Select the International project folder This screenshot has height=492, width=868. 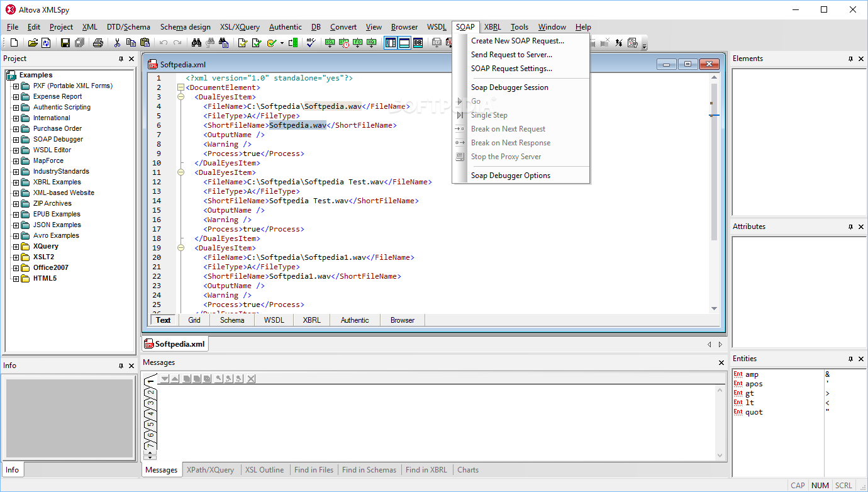tap(52, 118)
